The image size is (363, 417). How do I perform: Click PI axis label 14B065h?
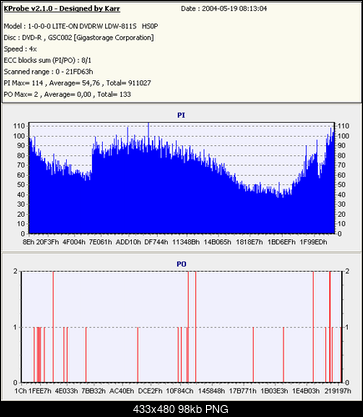(x=217, y=242)
